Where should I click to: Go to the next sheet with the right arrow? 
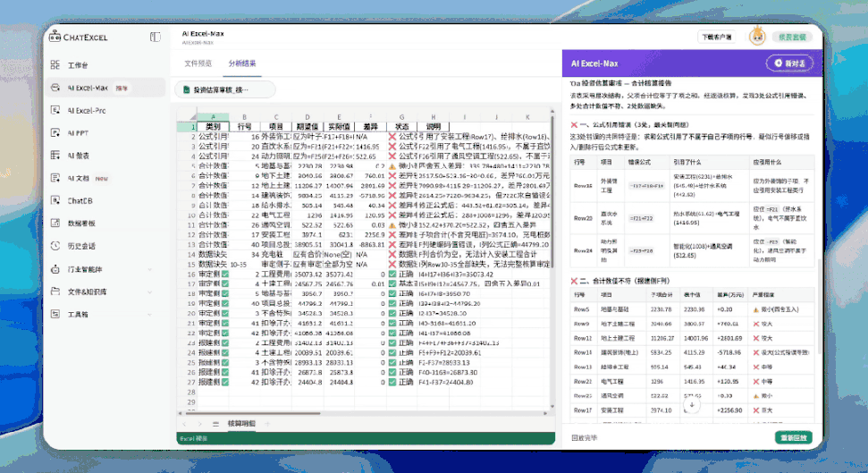pyautogui.click(x=200, y=424)
